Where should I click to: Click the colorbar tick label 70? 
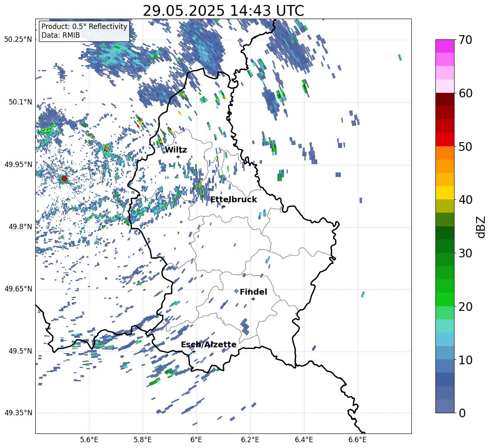click(x=465, y=40)
